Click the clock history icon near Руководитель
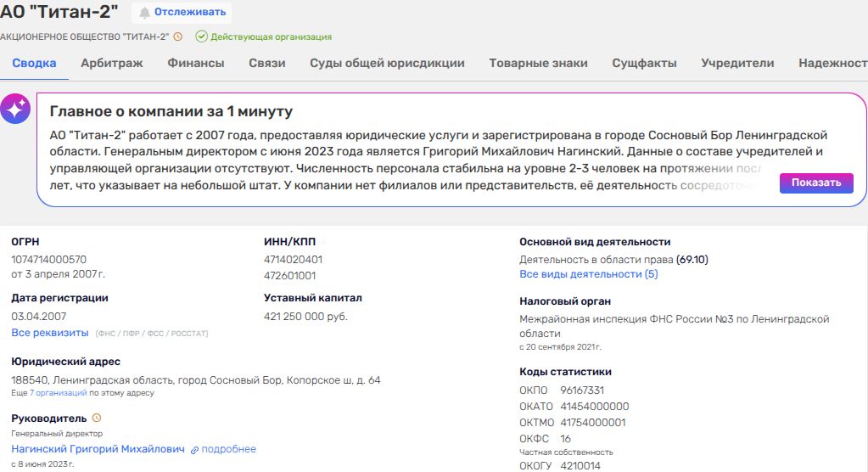Viewport: 868px width, 472px height. click(x=96, y=418)
